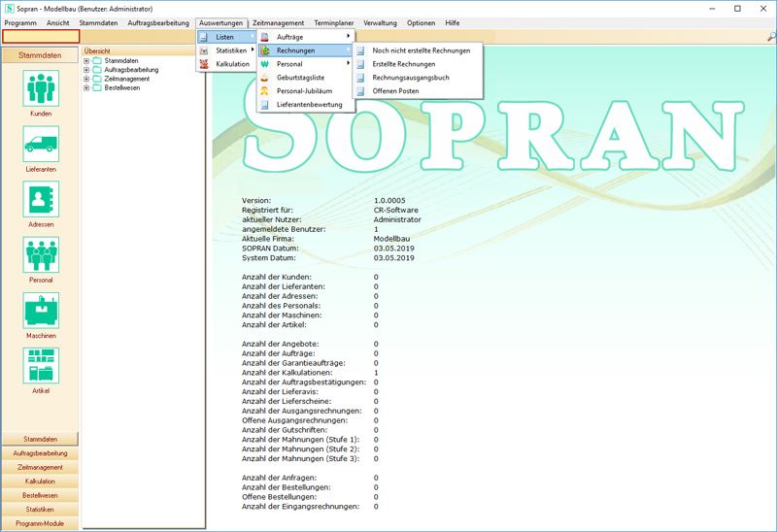Open the Zeitmanagement menu in menu bar
Viewport: 777px width, 532px height.
pyautogui.click(x=278, y=22)
